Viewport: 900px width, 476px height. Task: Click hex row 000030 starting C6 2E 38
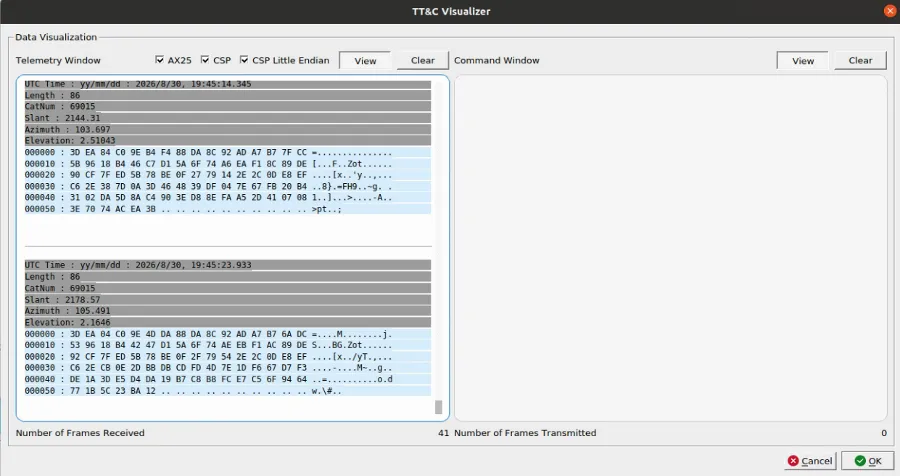coord(227,186)
